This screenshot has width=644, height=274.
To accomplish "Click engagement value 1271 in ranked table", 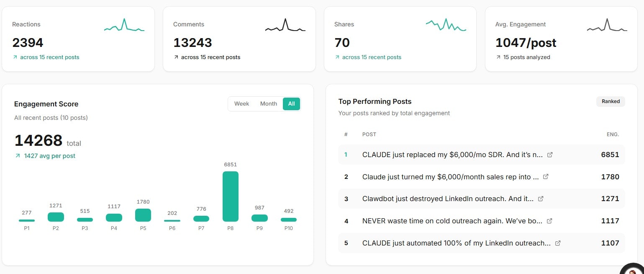I will coord(610,199).
